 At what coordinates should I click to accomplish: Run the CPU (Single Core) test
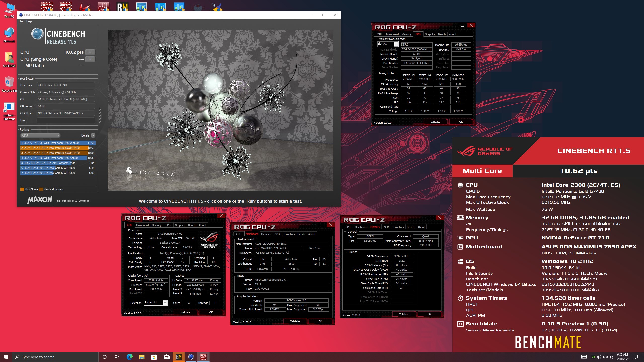[90, 59]
